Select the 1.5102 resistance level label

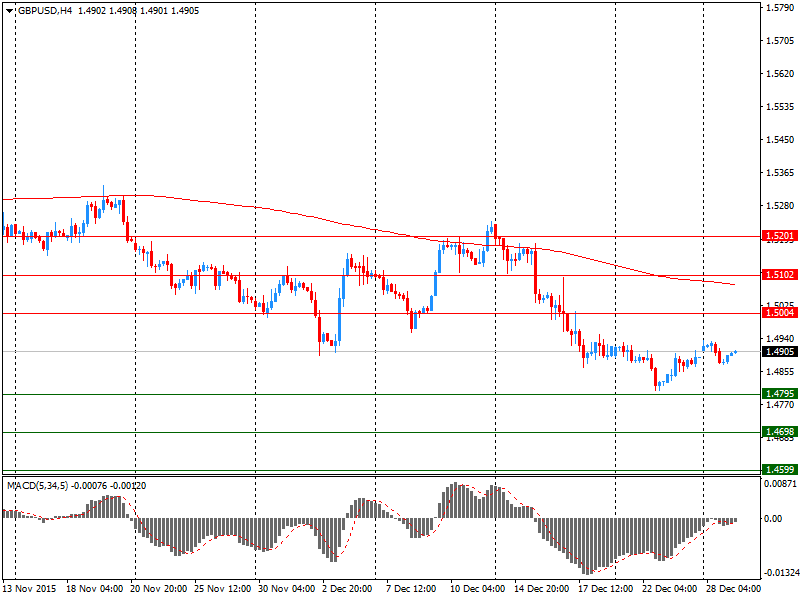(780, 275)
